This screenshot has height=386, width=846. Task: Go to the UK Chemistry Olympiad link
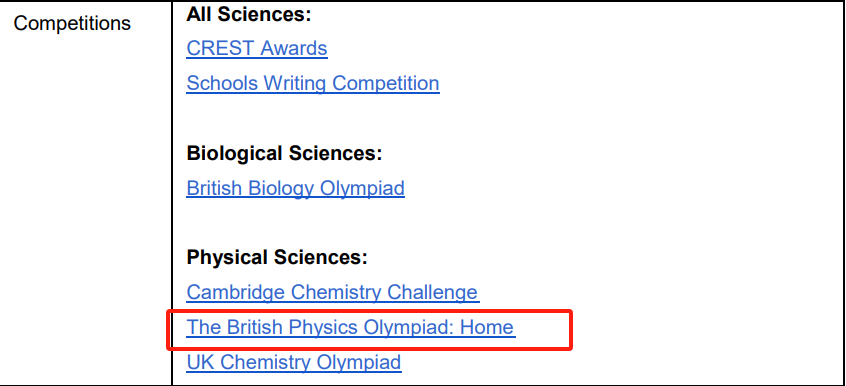point(294,362)
